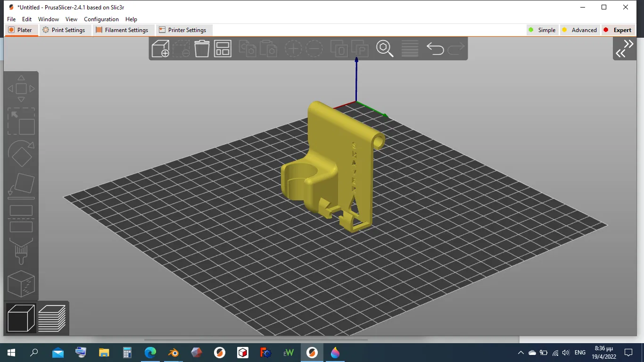This screenshot has width=644, height=362.
Task: Open the Windows notification center
Action: (628, 353)
